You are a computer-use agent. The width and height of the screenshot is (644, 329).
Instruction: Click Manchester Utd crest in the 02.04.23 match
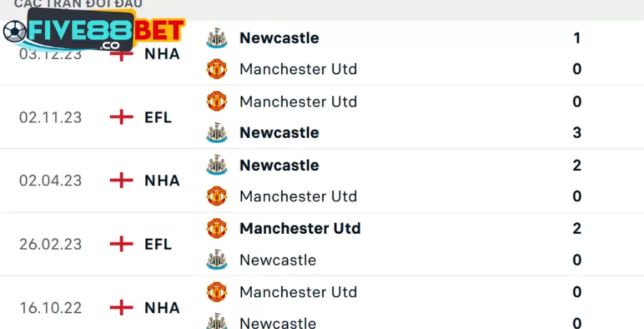click(x=216, y=196)
